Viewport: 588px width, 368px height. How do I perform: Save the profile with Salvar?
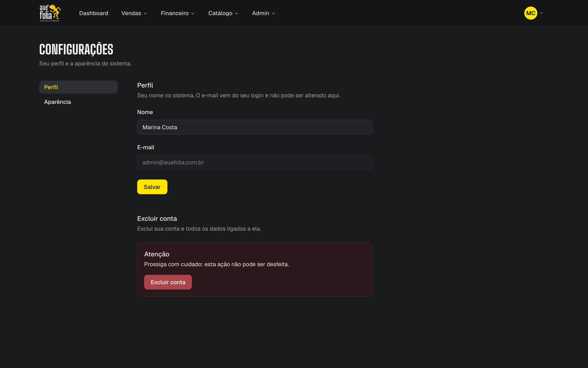pos(152,187)
